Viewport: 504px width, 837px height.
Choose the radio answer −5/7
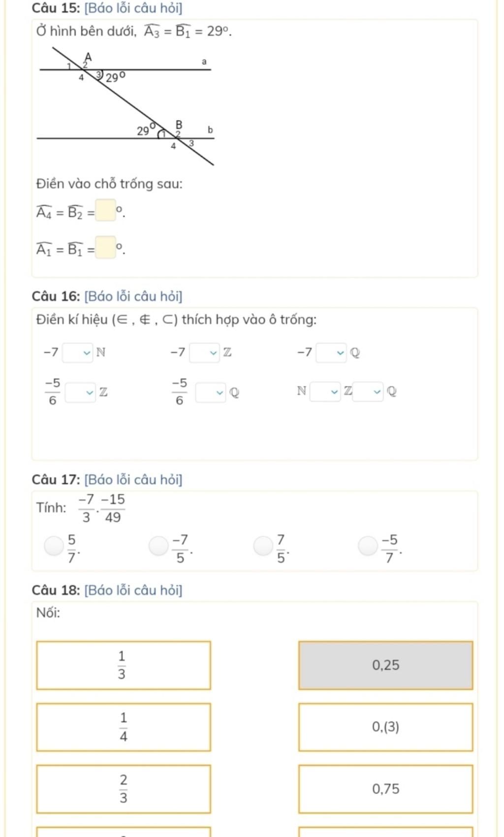(368, 546)
